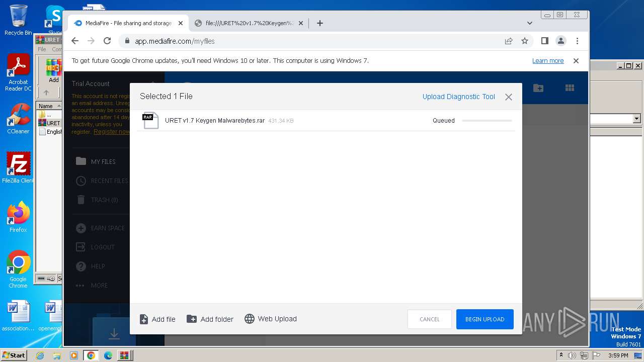Click LOGOUT in MediaFire sidebar
Viewport: 644px width, 362px height.
[95, 247]
